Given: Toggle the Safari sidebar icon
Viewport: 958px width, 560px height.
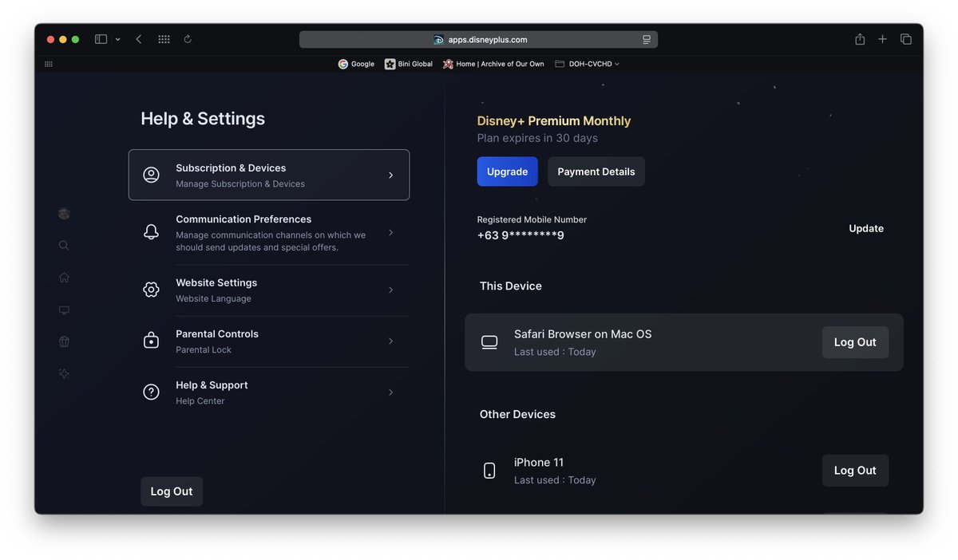Looking at the screenshot, I should (x=101, y=39).
